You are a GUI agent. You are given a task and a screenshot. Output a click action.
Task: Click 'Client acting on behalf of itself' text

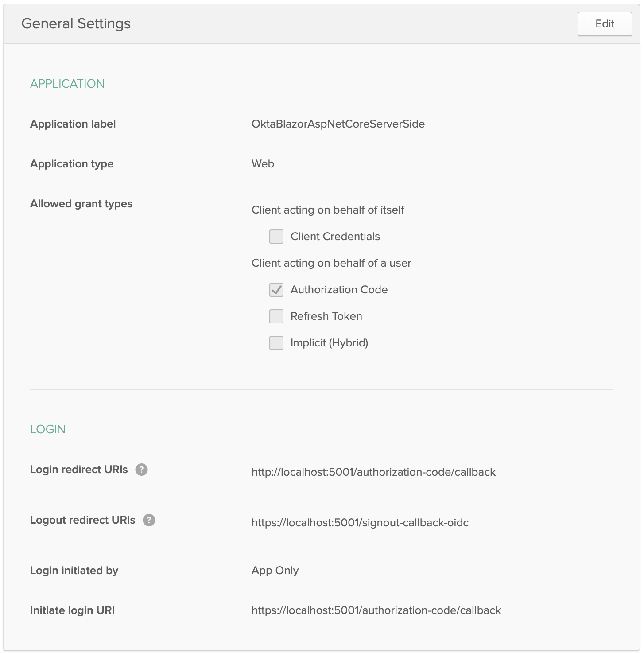(328, 210)
